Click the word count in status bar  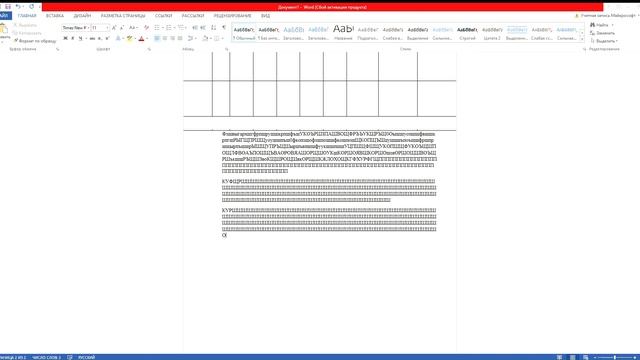click(x=47, y=357)
